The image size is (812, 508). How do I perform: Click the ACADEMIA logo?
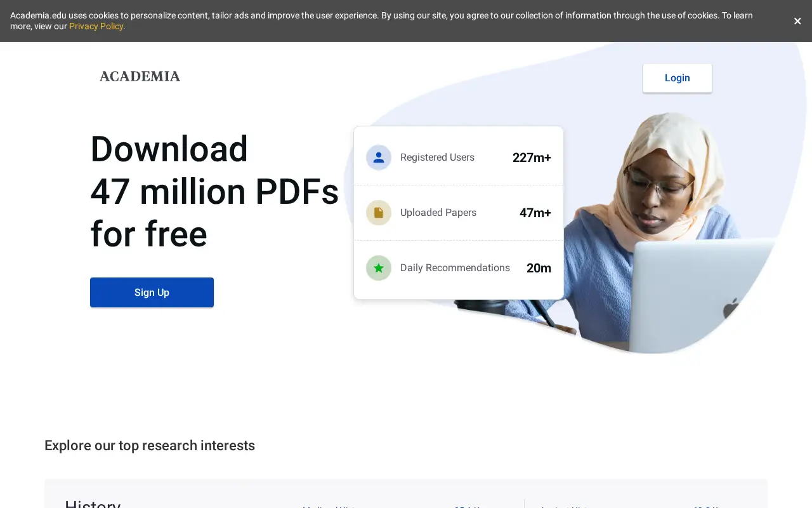tap(140, 76)
